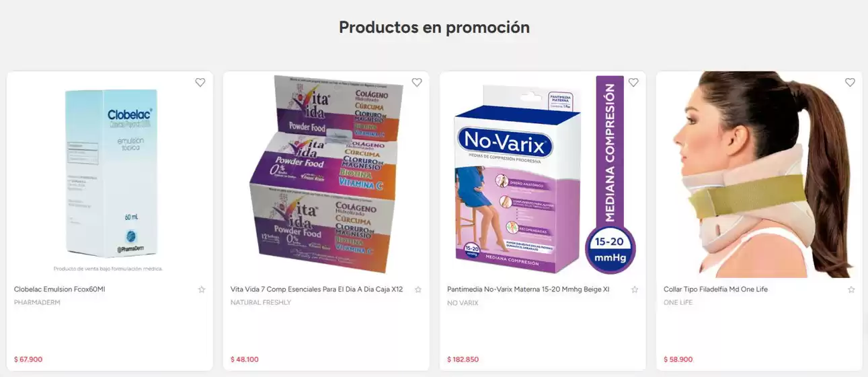Click heart icon on Filadelfia collar image
This screenshot has height=377, width=868.
tap(850, 82)
